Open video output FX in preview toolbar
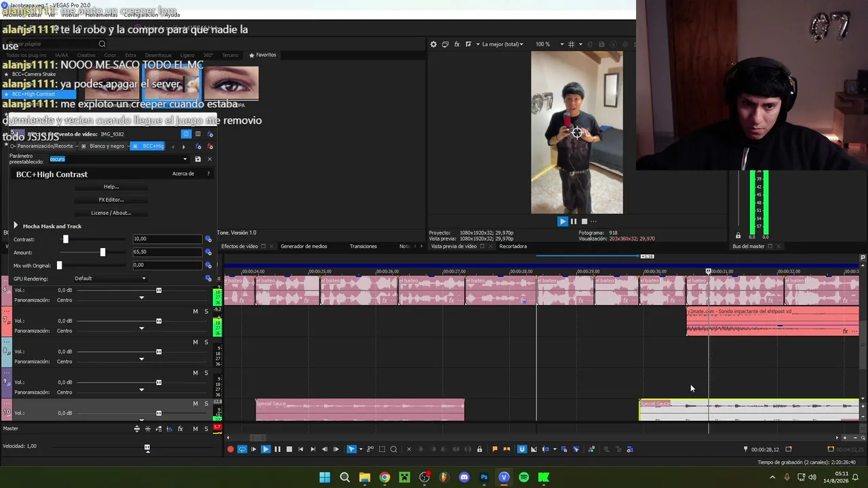 [456, 44]
